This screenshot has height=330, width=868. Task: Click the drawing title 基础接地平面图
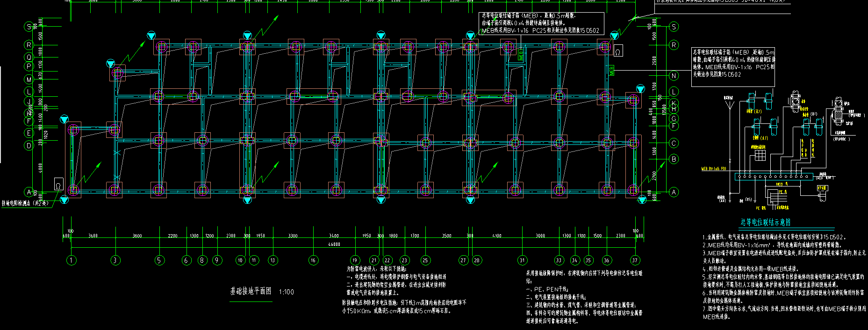click(x=251, y=291)
